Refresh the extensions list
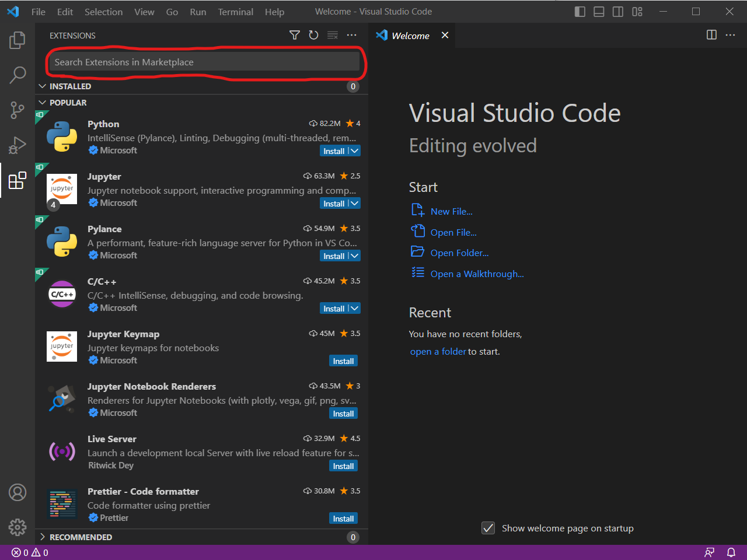 [x=313, y=36]
